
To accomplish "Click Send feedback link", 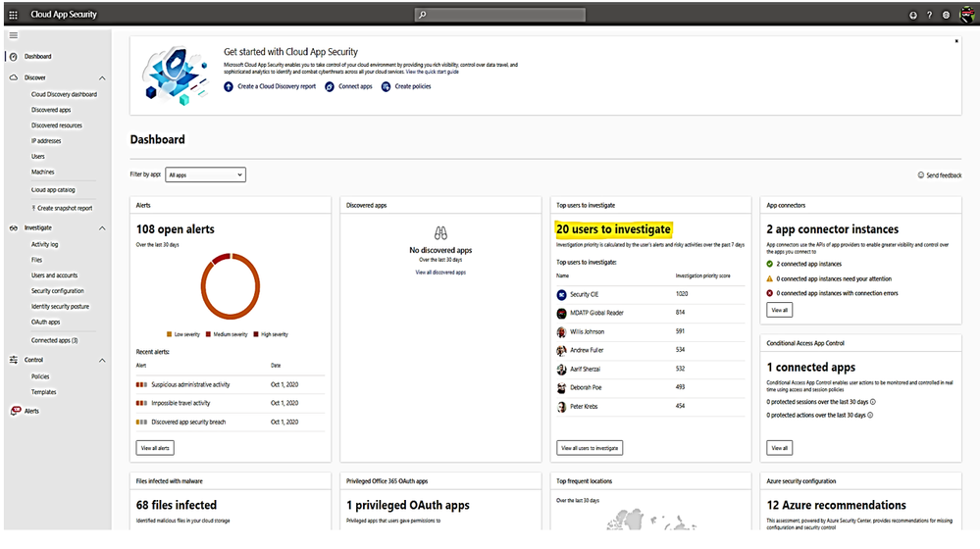I will coord(944,175).
